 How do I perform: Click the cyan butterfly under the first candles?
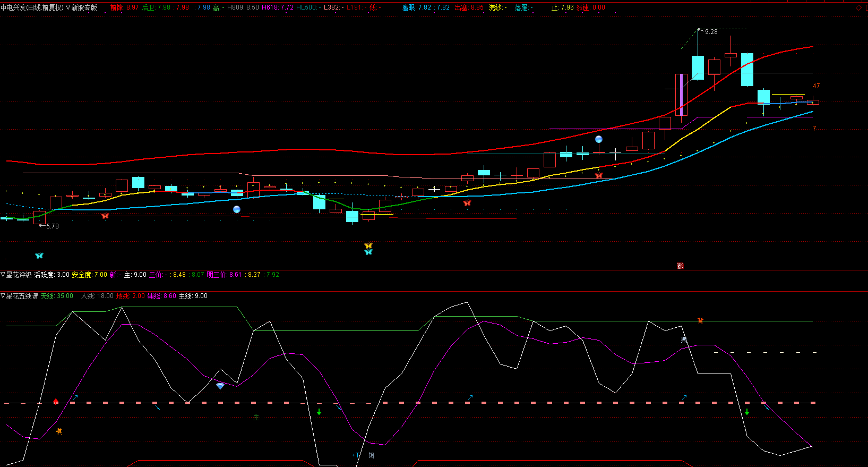click(x=39, y=256)
